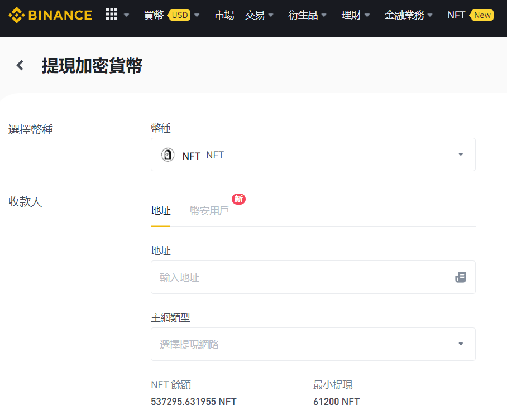The width and height of the screenshot is (507, 420).
Task: Click the 收款人 section label
Action: click(25, 201)
